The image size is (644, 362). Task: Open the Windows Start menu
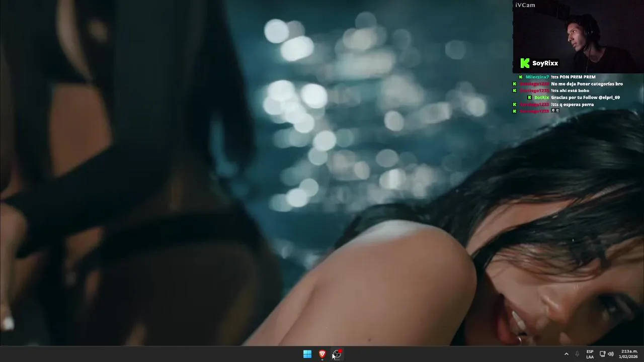pos(307,354)
